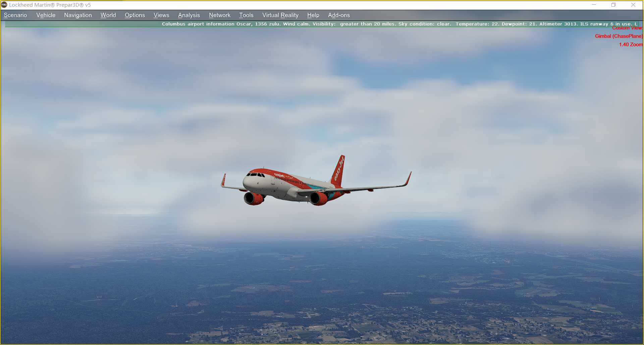This screenshot has height=345, width=644.
Task: Open the Add-ons menu
Action: click(x=339, y=15)
